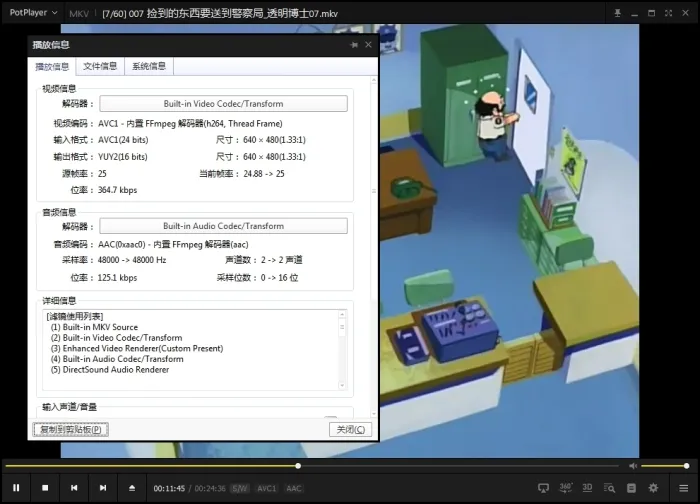Pin the playback info dialog
700x504 pixels.
[354, 45]
